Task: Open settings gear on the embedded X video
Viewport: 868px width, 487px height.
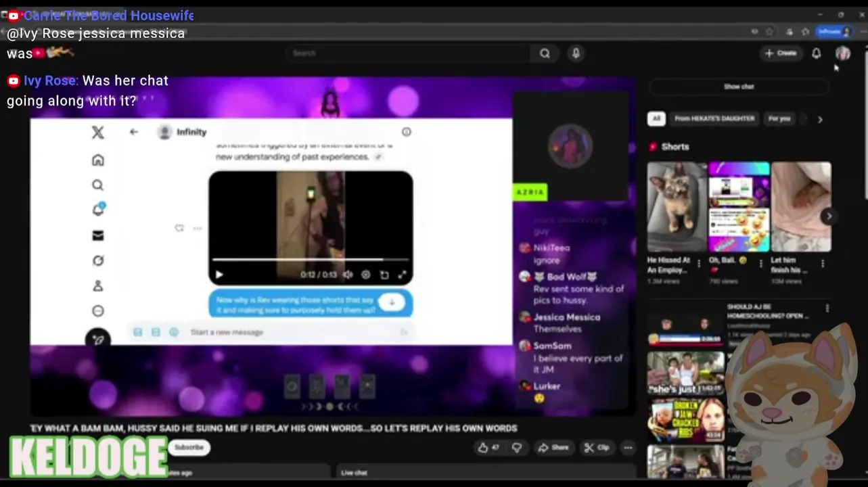Action: tap(366, 275)
